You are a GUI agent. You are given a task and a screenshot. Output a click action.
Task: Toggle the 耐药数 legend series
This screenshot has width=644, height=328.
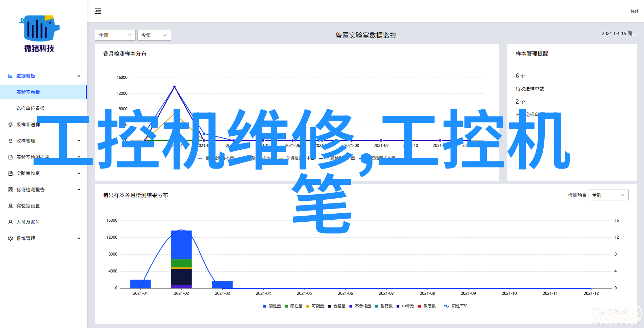point(384,306)
